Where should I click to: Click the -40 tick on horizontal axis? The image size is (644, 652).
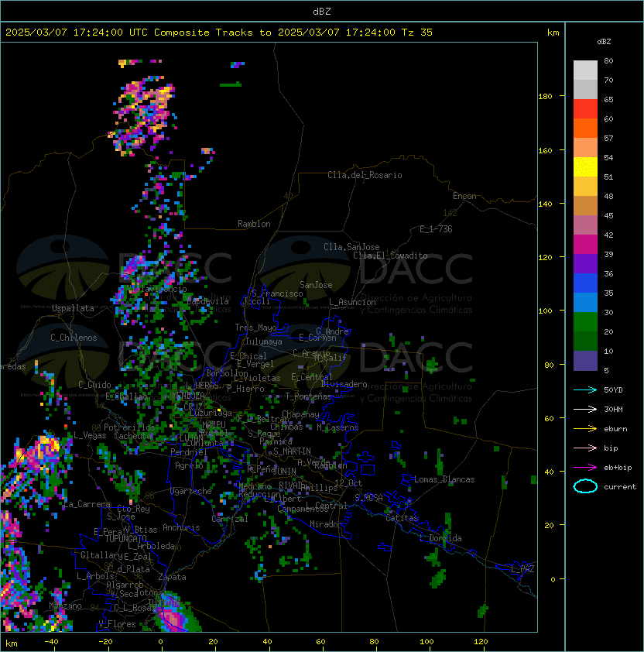pos(52,642)
